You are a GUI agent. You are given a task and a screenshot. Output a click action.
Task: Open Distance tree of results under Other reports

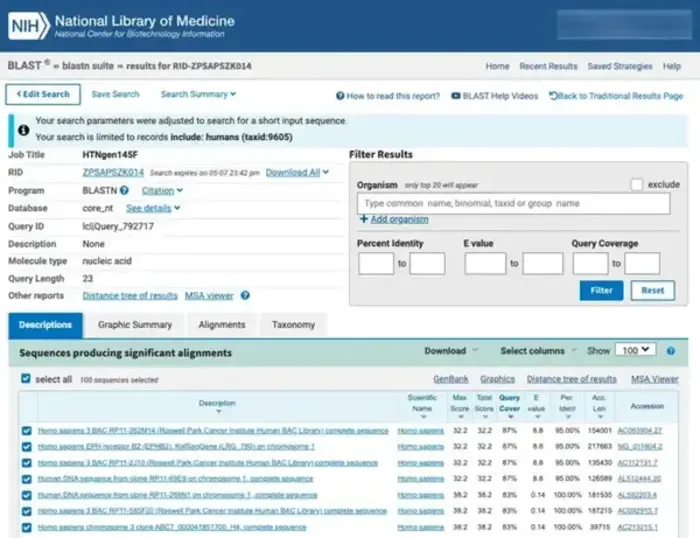click(130, 296)
